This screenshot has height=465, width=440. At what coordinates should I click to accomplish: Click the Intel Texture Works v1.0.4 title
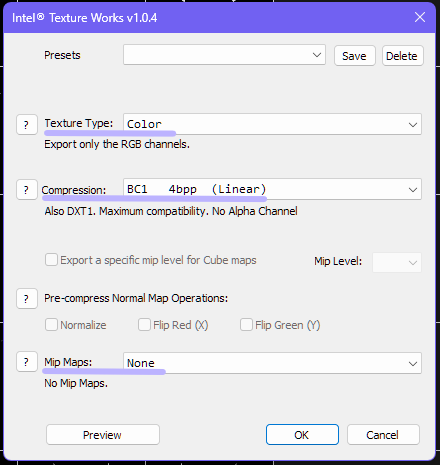click(84, 18)
